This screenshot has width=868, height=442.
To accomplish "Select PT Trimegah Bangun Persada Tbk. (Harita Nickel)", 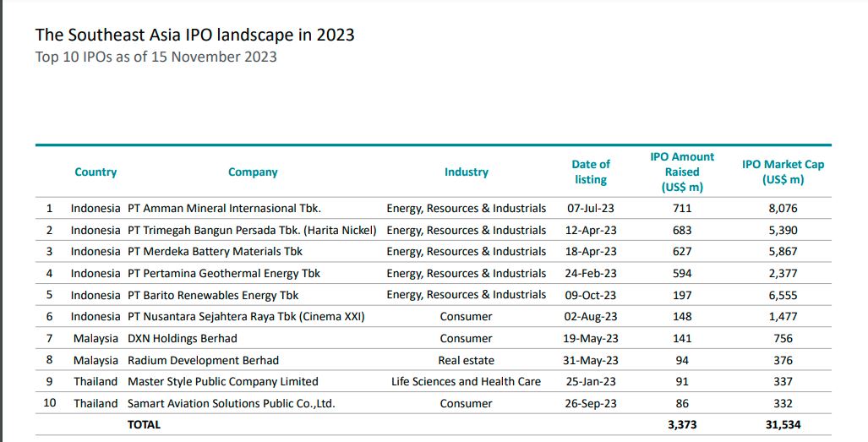I will [x=252, y=230].
